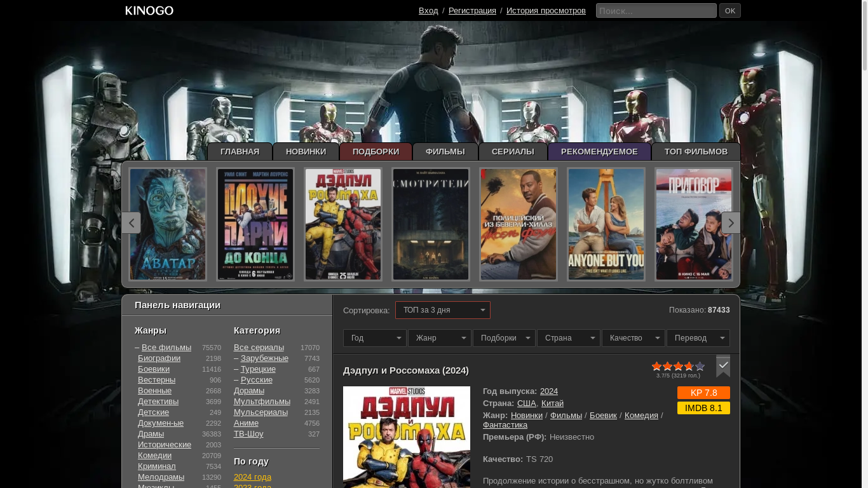Screen dimensions: 868x488
Task: Click the IMDB 8.1 rating badge
Action: coord(703,408)
